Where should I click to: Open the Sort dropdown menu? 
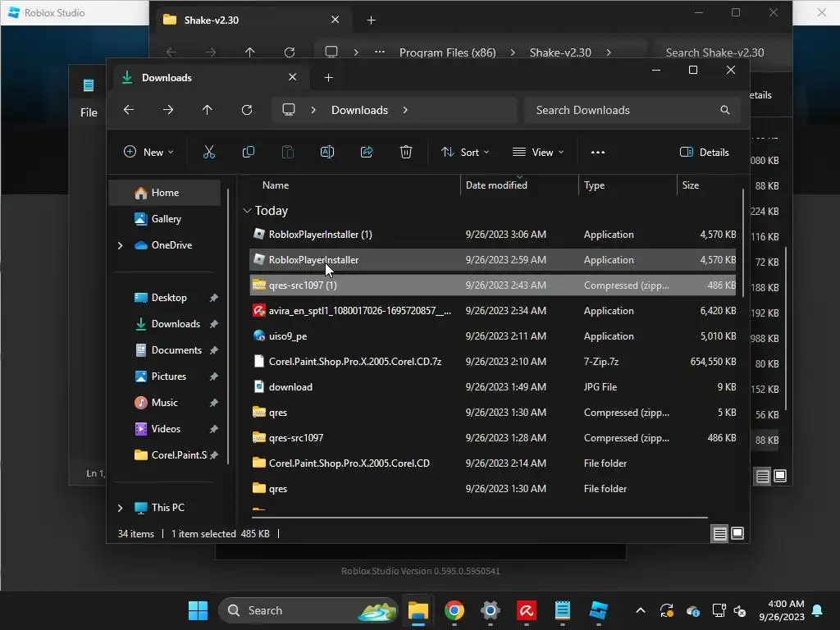(465, 152)
